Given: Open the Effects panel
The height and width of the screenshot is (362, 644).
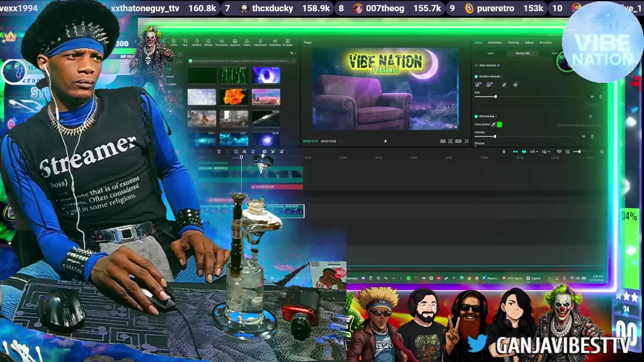Looking at the screenshot, I should [x=208, y=42].
